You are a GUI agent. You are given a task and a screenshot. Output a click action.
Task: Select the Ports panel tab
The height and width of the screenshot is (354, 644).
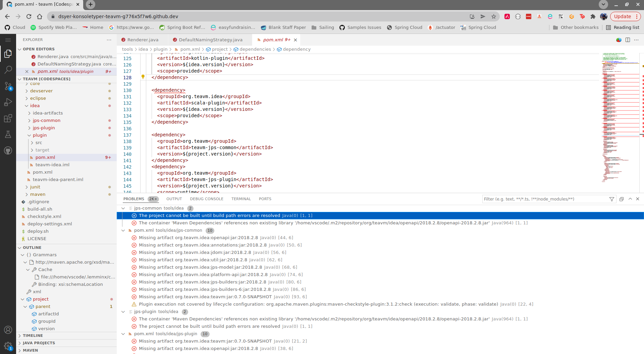265,199
